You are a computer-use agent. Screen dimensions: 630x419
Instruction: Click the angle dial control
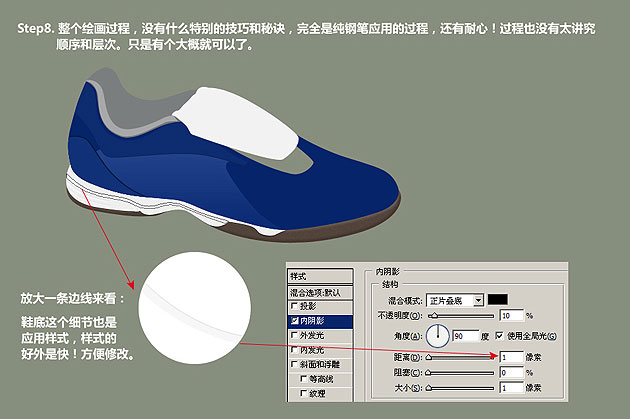pyautogui.click(x=439, y=334)
